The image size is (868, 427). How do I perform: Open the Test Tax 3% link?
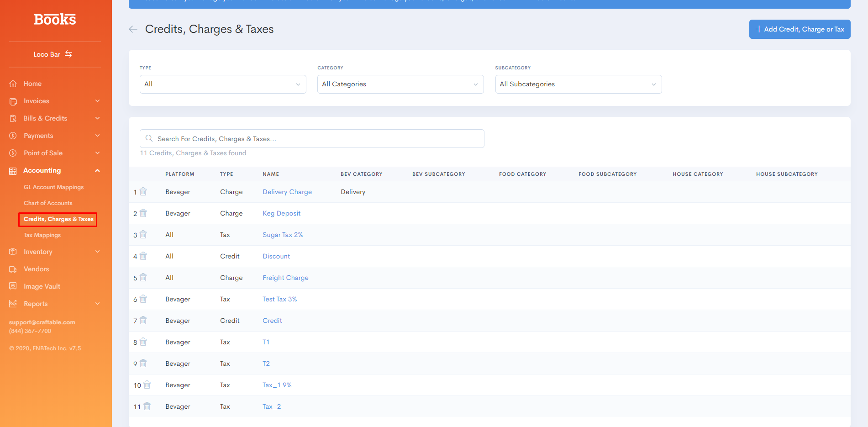(x=279, y=299)
